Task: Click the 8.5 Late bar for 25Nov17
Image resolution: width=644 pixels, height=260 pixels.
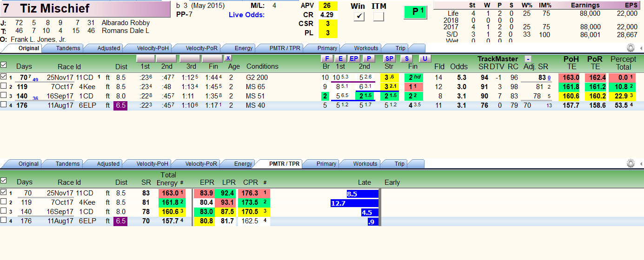Action: 363,194
